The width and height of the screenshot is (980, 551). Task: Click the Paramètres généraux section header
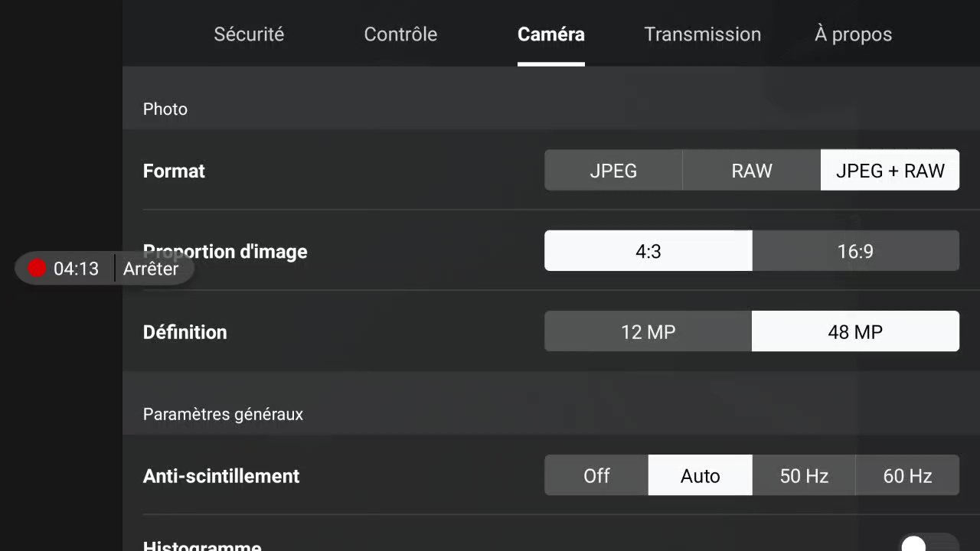pos(223,414)
